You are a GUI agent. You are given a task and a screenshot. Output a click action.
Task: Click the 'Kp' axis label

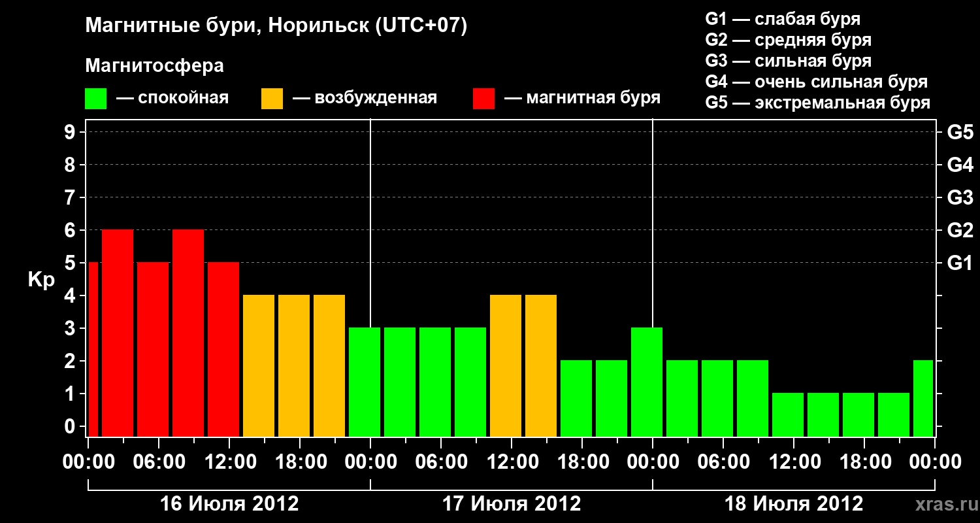click(41, 280)
